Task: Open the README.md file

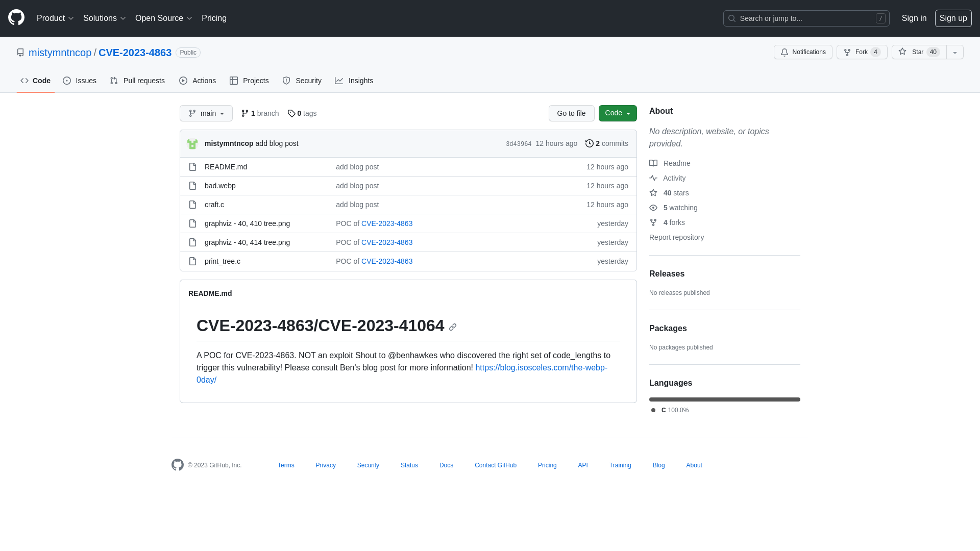Action: click(226, 167)
